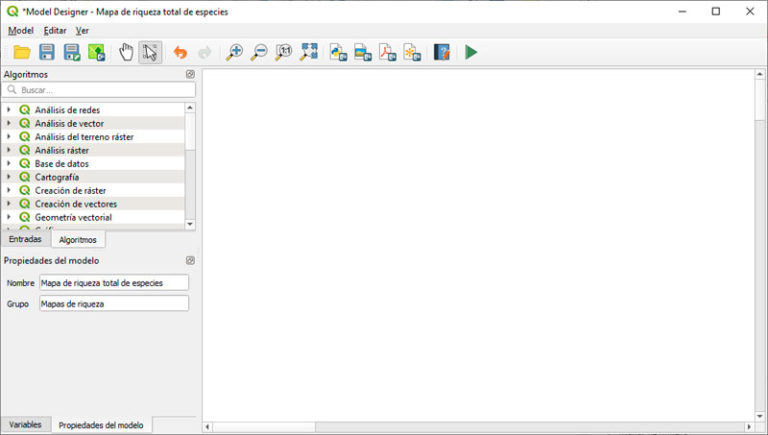The height and width of the screenshot is (435, 768).
Task: Select the Análisis de redes row
Action: (93, 110)
